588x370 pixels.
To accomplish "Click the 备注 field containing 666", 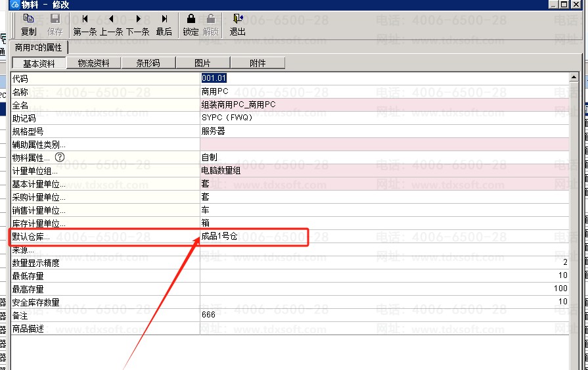I will tap(384, 315).
